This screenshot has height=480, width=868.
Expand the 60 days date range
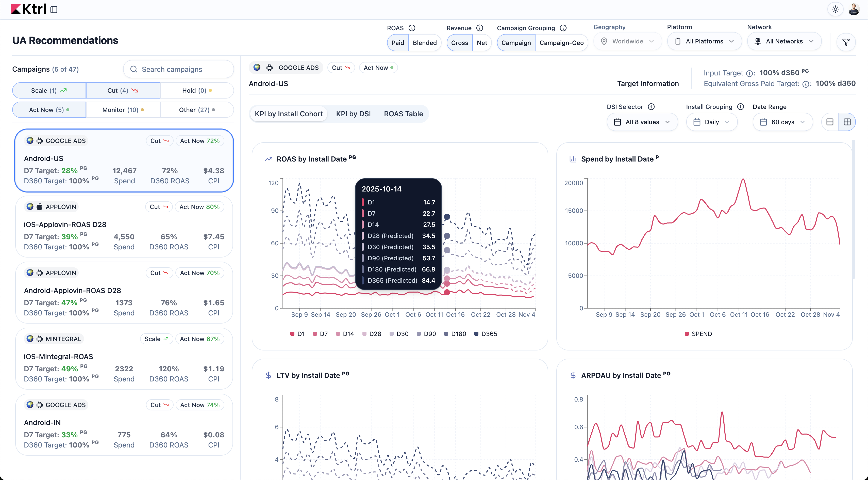click(782, 122)
